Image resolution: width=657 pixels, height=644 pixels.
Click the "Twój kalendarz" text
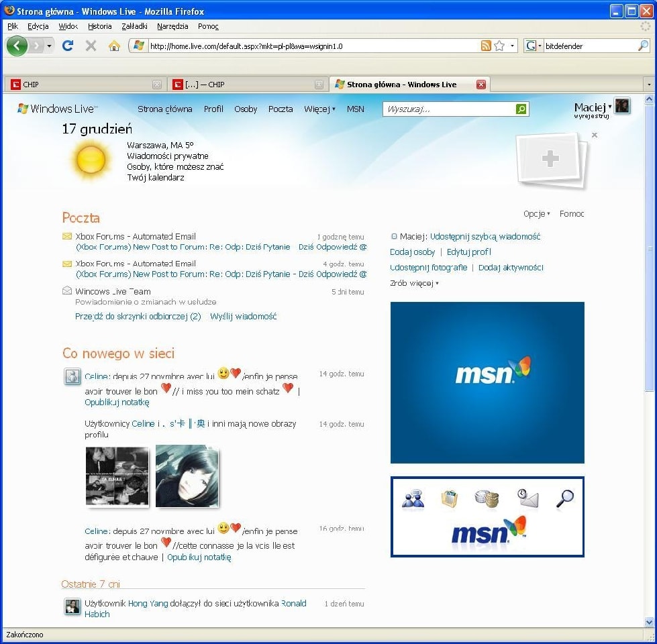point(156,178)
